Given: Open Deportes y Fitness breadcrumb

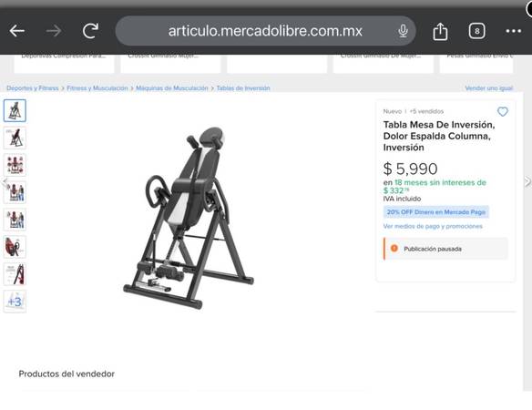Looking at the screenshot, I should (33, 88).
